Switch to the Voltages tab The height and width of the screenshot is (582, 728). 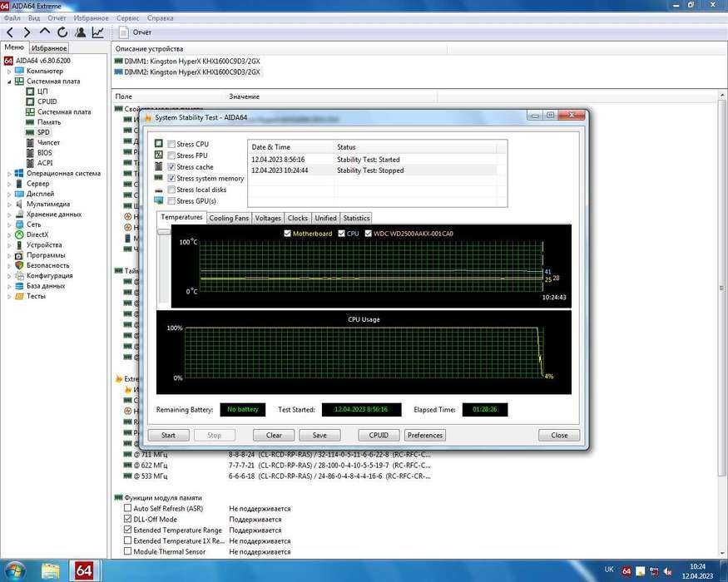coord(268,218)
